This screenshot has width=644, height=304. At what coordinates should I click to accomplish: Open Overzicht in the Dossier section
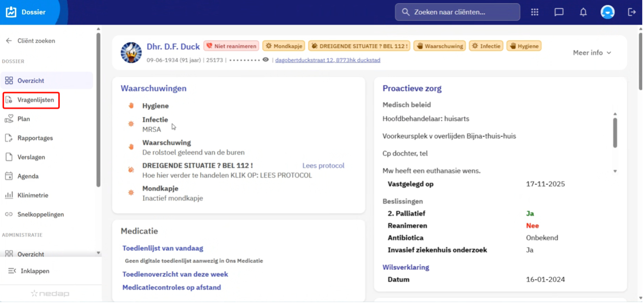(47, 81)
